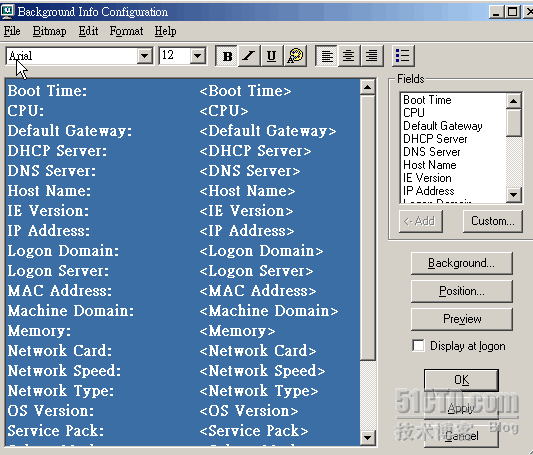533x455 pixels.
Task: Click the Preview button
Action: tap(462, 319)
